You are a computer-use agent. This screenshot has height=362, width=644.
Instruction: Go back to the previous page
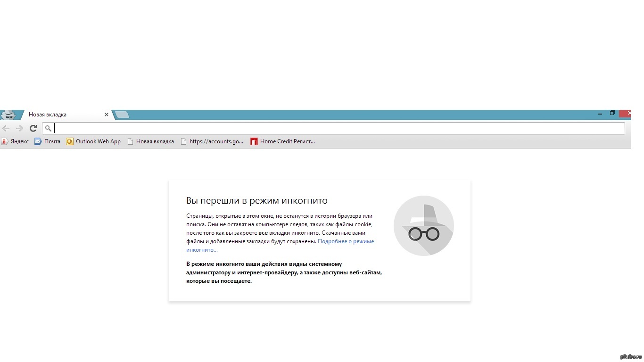(x=6, y=128)
